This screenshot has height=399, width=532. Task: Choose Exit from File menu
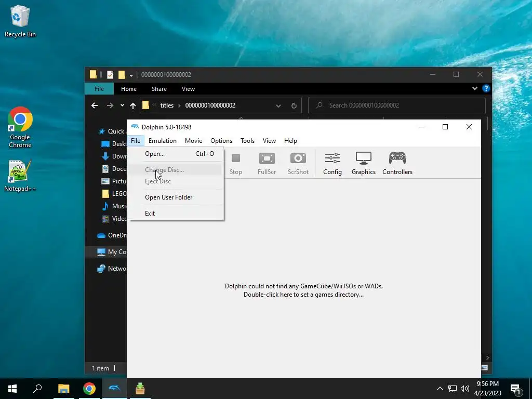tap(176, 213)
